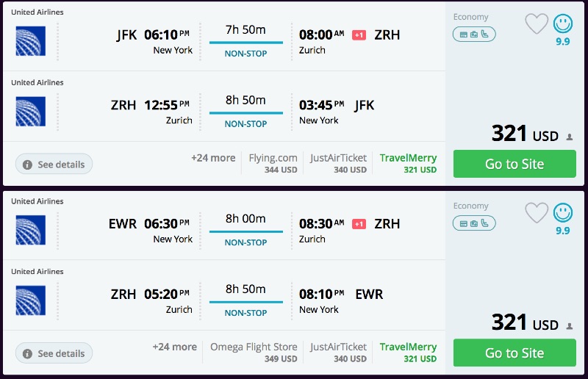Viewport: 588px width, 379px height.
Task: Expand See details for the JFK flight
Action: pyautogui.click(x=54, y=165)
